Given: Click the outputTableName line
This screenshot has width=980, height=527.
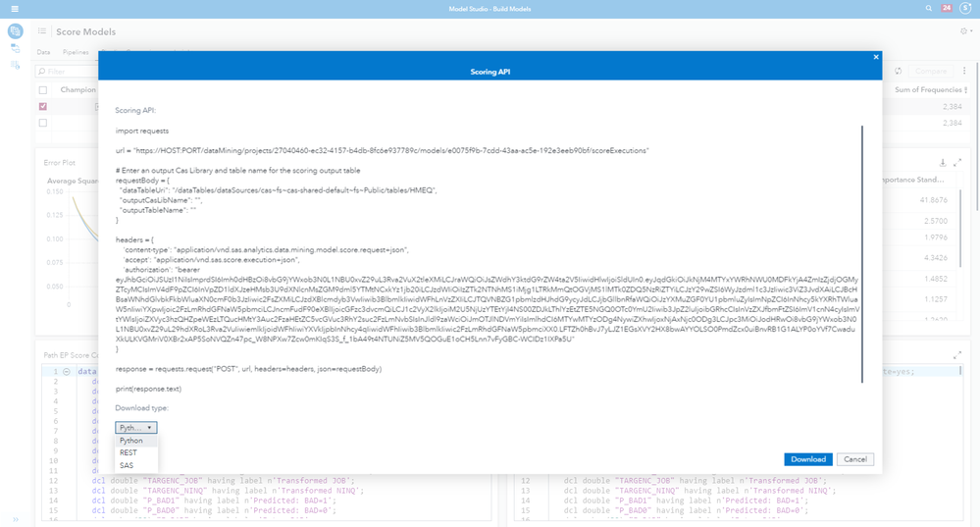Looking at the screenshot, I should point(158,210).
